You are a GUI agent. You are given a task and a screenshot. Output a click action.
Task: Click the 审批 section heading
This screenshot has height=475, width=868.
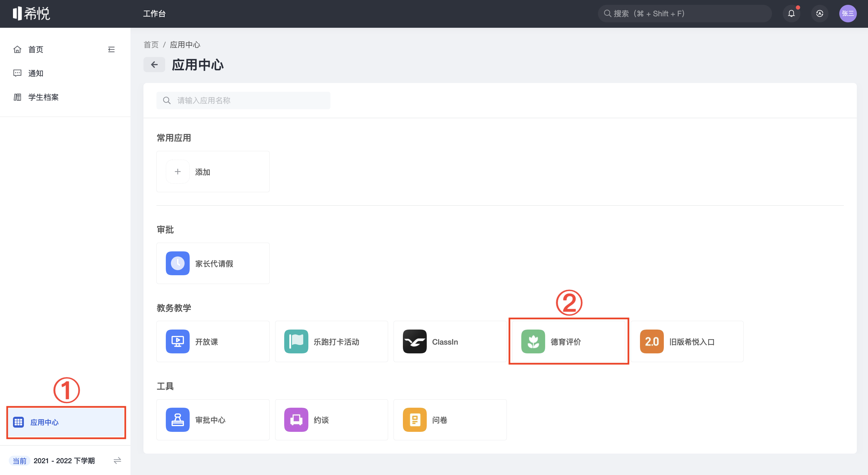point(165,230)
